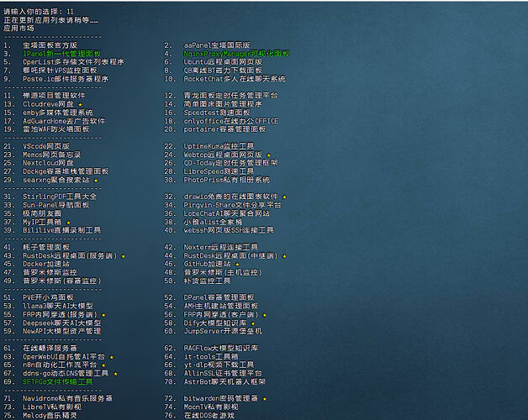Select 'Nextcloud网盘' entry

(48, 163)
